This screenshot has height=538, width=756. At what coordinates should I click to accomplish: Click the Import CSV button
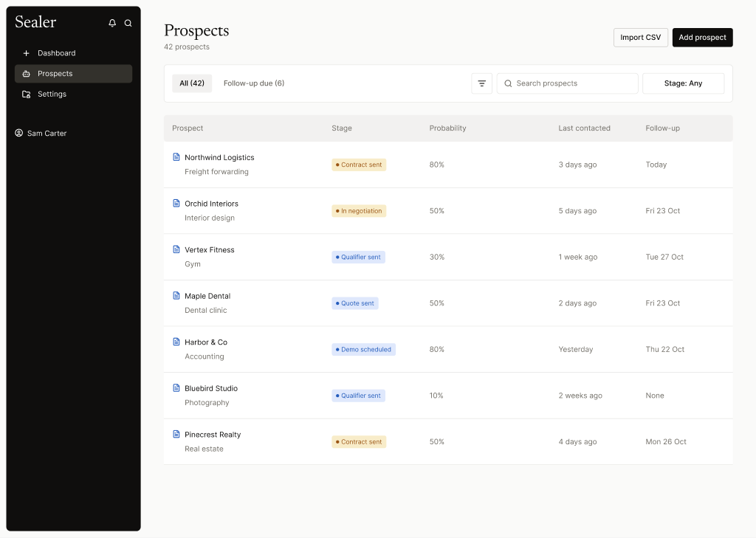[x=640, y=38]
